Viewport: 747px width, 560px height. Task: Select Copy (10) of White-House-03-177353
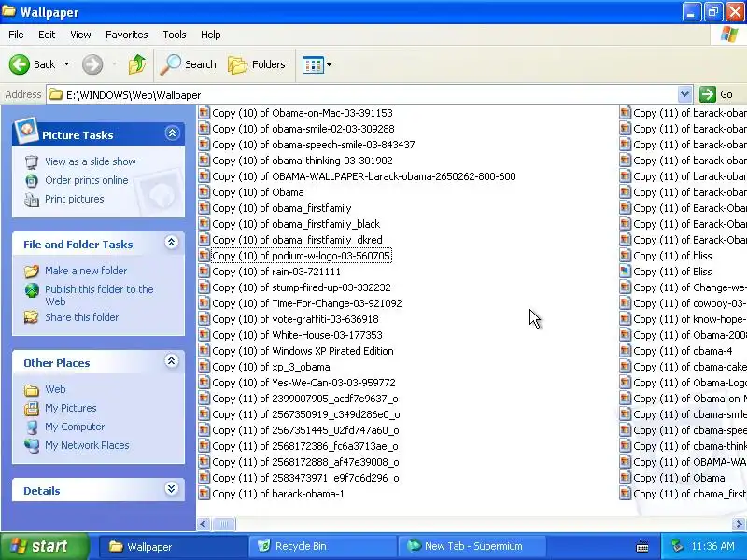tap(297, 335)
